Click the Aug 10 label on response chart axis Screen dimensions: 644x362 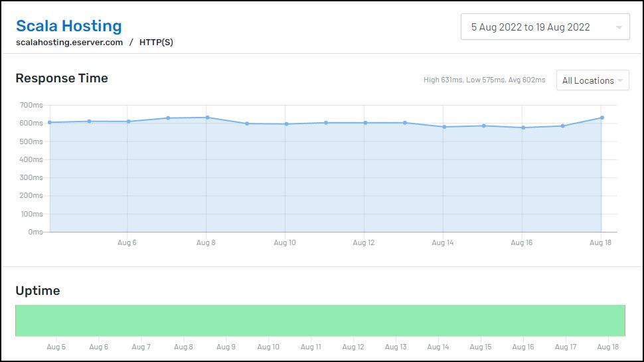[285, 243]
